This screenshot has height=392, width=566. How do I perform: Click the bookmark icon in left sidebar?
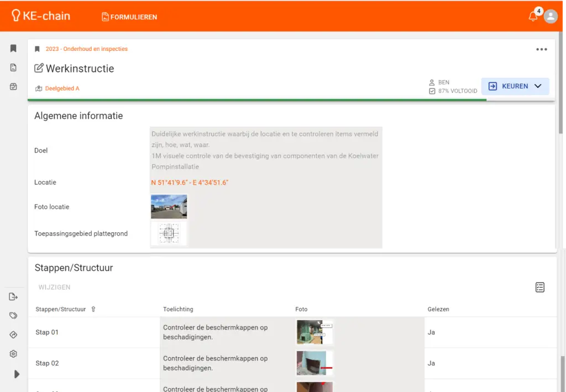pos(13,49)
